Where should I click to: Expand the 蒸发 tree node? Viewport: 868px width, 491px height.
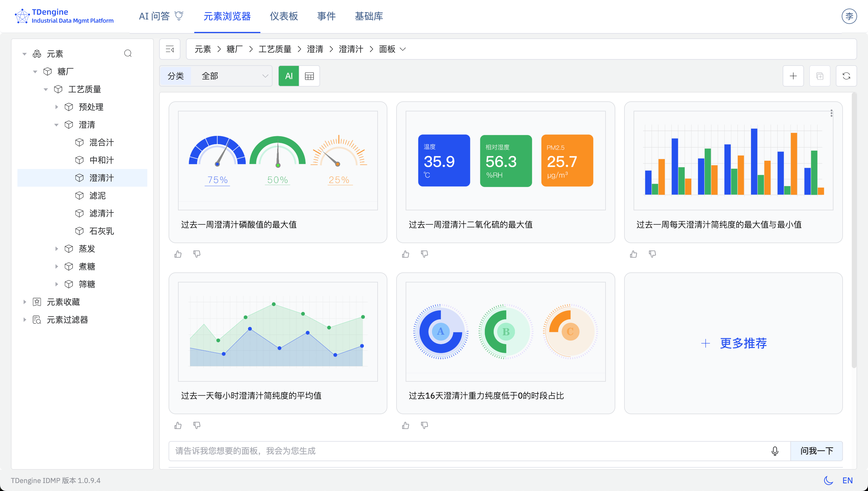click(x=57, y=248)
